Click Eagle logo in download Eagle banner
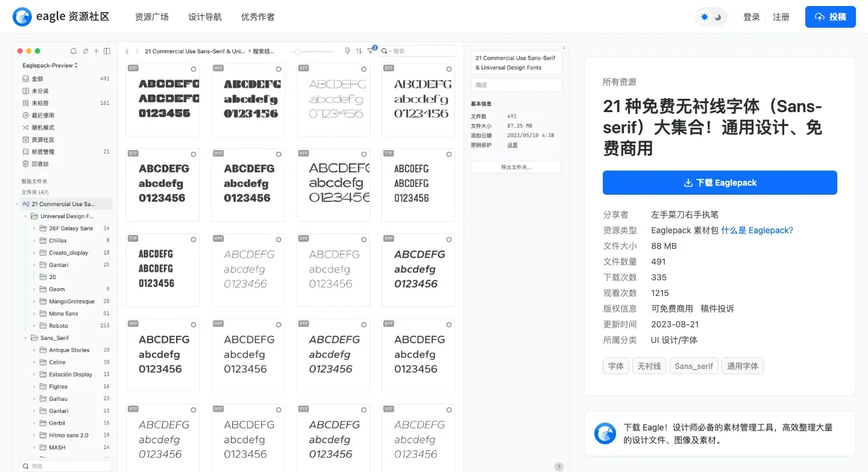 [605, 433]
